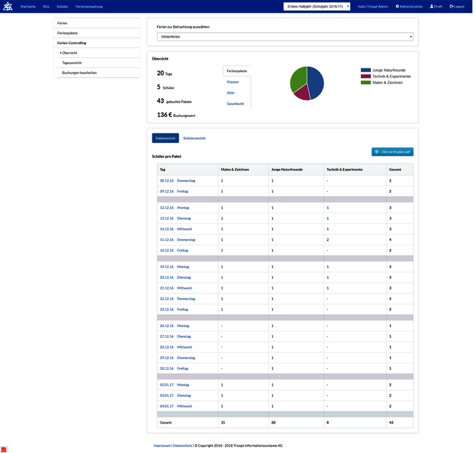Show the Klassen chart breakdown
476x453 pixels.
232,82
